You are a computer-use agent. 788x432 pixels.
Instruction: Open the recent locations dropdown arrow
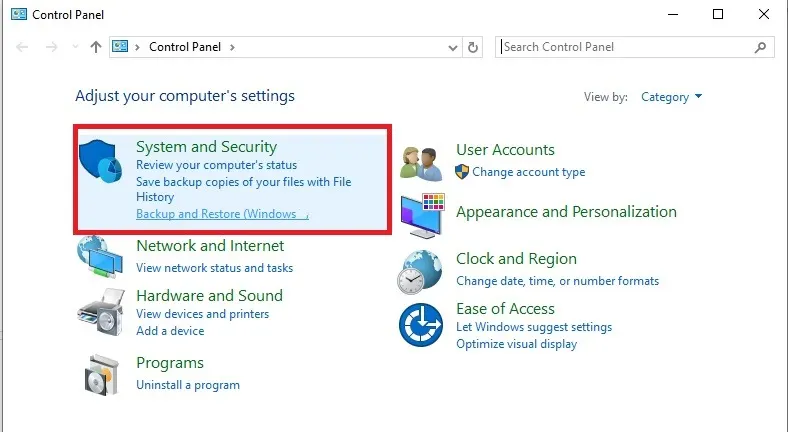(75, 47)
